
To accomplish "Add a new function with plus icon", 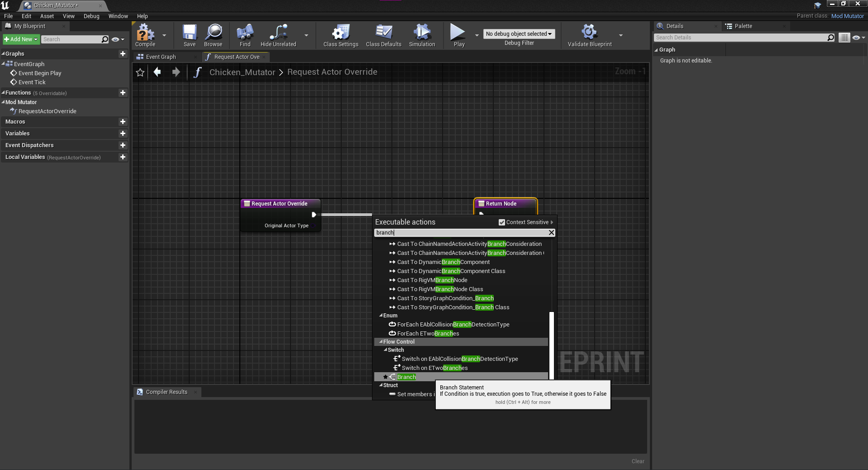I will click(123, 92).
